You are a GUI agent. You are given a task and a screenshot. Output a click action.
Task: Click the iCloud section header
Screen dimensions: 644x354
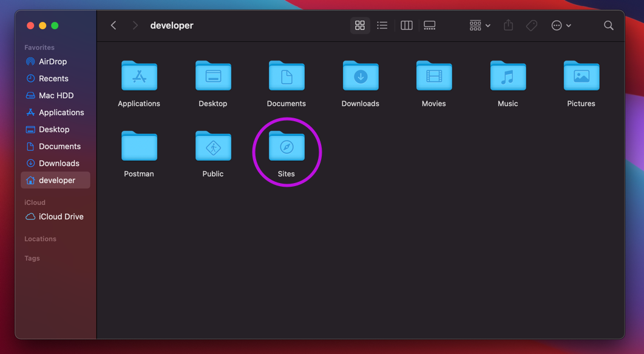point(35,202)
